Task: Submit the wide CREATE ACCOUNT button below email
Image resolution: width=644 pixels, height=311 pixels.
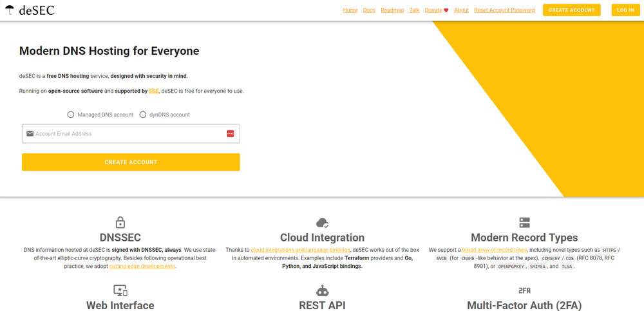Action: tap(131, 162)
